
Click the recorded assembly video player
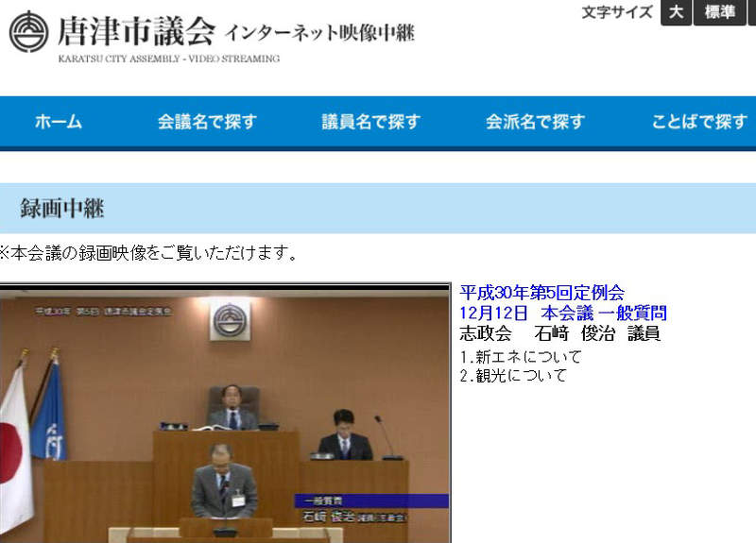[x=225, y=416]
